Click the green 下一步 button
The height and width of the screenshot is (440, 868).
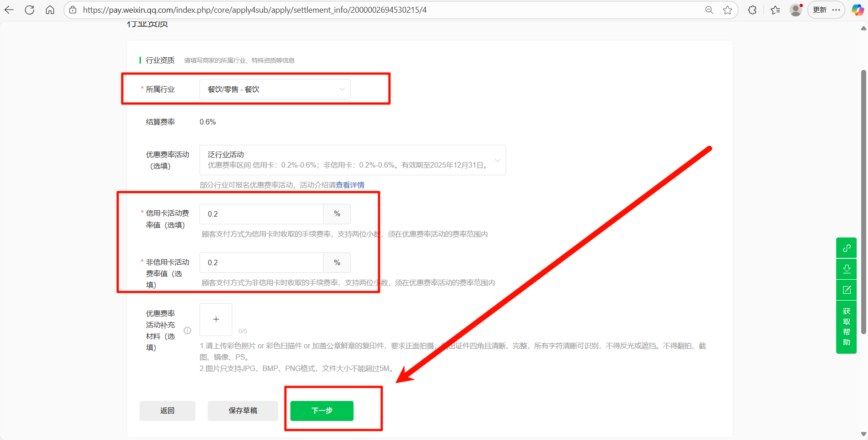(322, 410)
